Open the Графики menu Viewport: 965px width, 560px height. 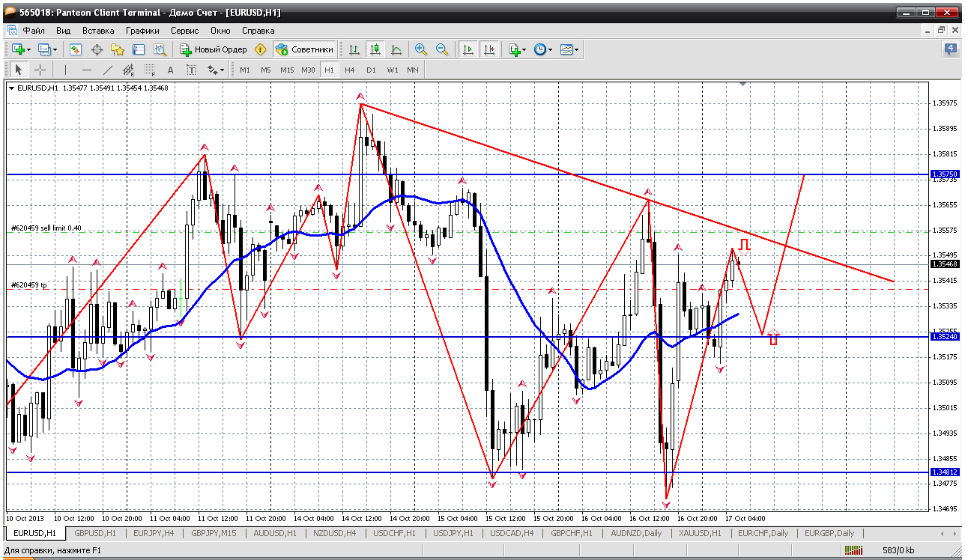tap(142, 31)
